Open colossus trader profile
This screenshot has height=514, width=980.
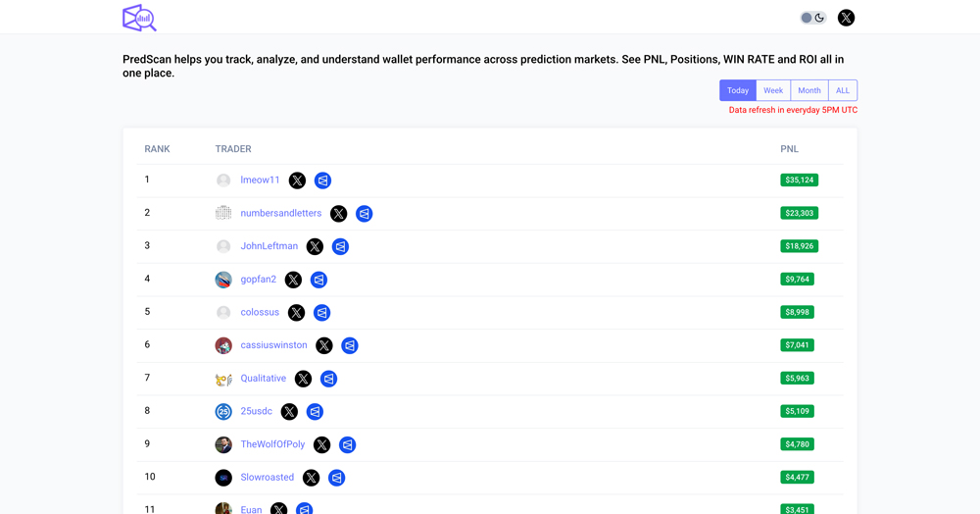coord(260,312)
